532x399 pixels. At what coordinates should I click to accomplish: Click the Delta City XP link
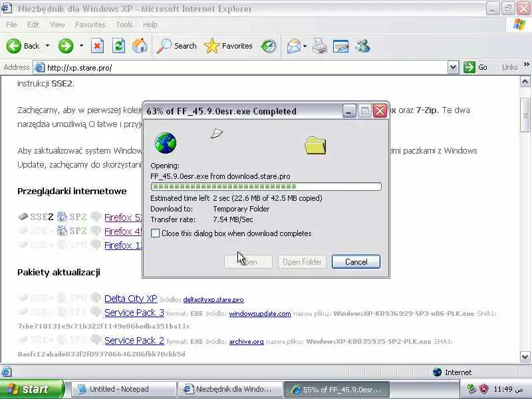[130, 298]
